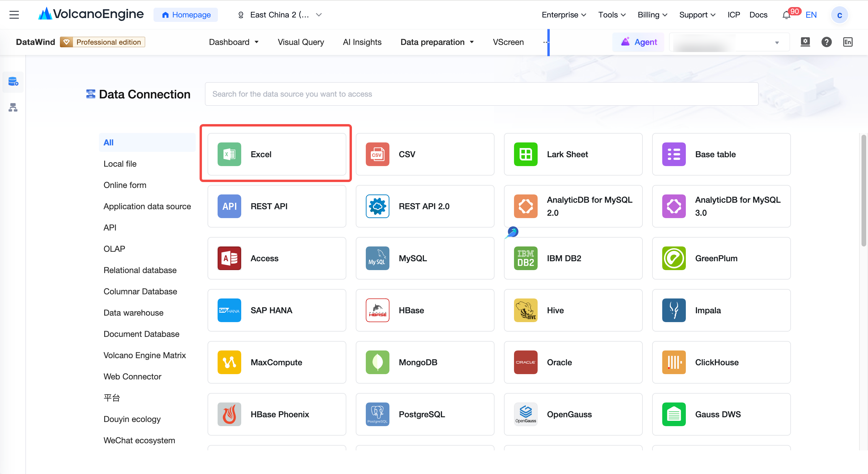
Task: Pick the Hive data source card
Action: coord(573,310)
